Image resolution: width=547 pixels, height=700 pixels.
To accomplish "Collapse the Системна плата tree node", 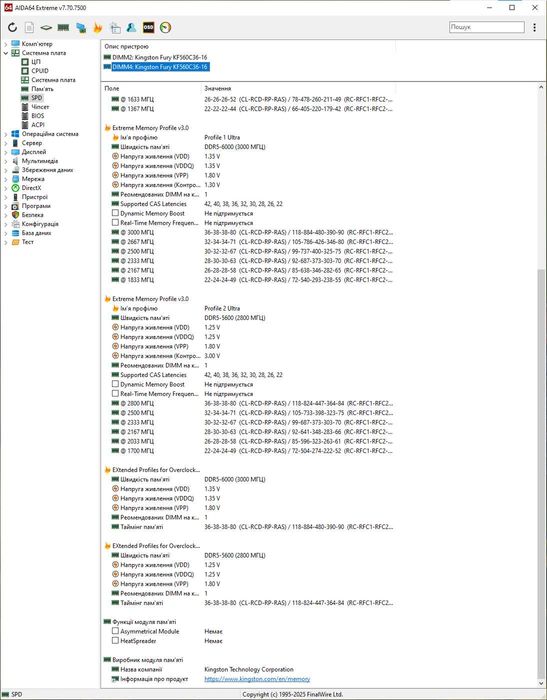I will pyautogui.click(x=5, y=53).
